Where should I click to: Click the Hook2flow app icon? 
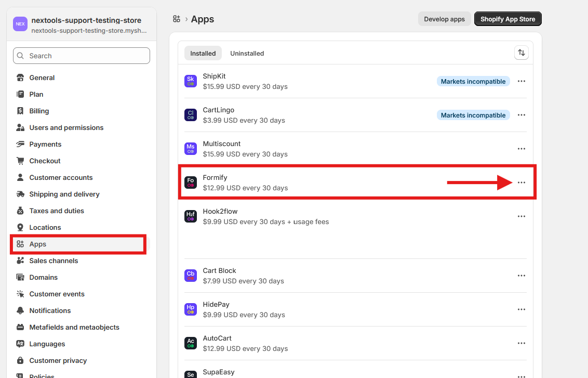point(191,216)
